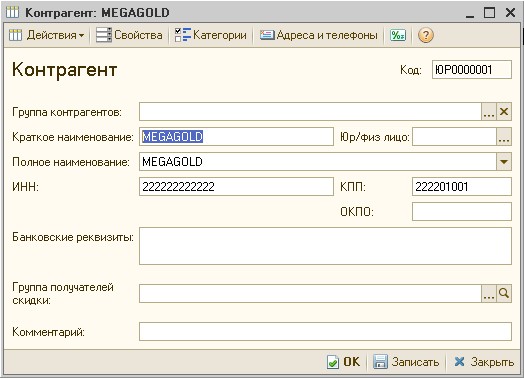Click the Комментарий input field
This screenshot has height=378, width=524.
pyautogui.click(x=325, y=332)
